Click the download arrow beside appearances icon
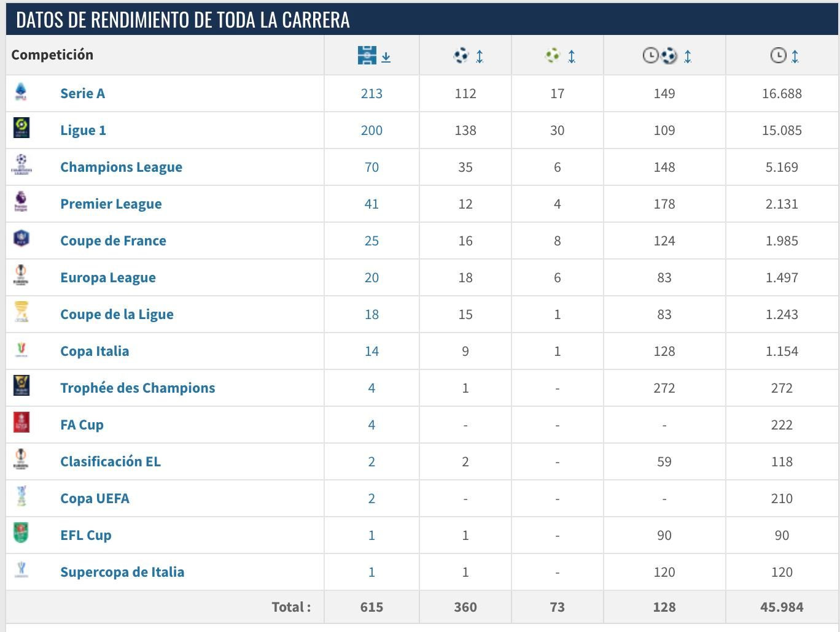The width and height of the screenshot is (840, 632). coord(386,56)
